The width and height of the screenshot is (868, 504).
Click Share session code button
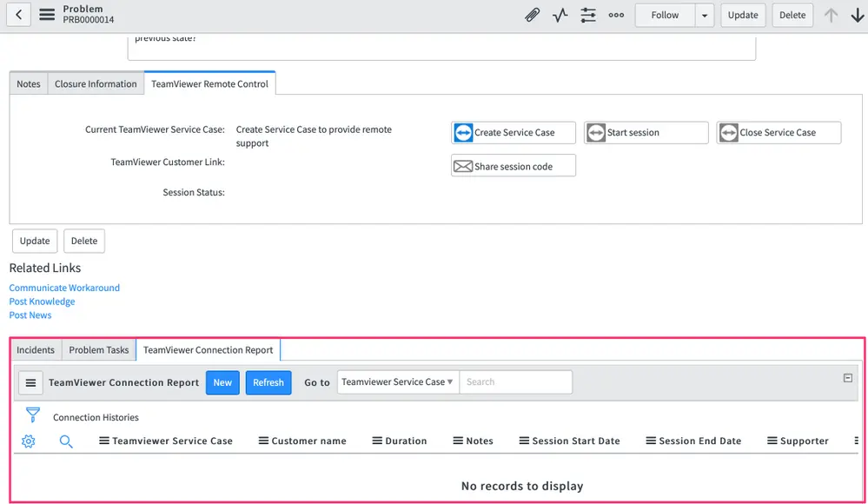514,166
